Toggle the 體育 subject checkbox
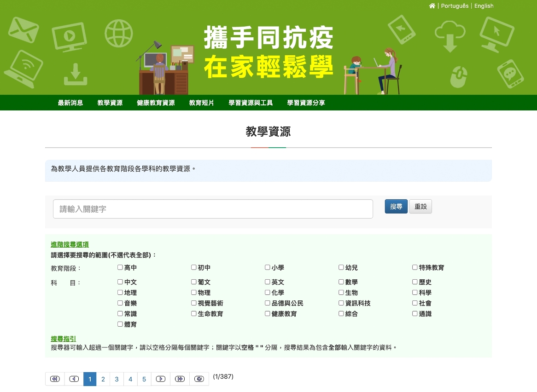 coord(120,324)
